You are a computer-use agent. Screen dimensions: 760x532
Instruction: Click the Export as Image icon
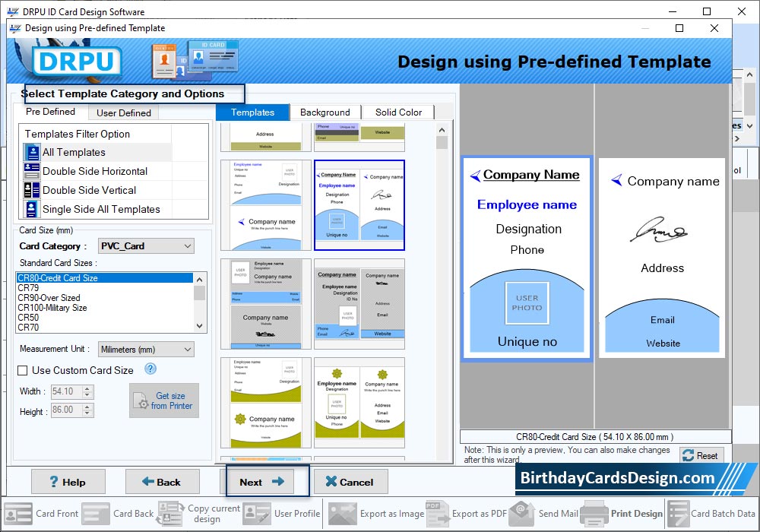click(x=342, y=514)
